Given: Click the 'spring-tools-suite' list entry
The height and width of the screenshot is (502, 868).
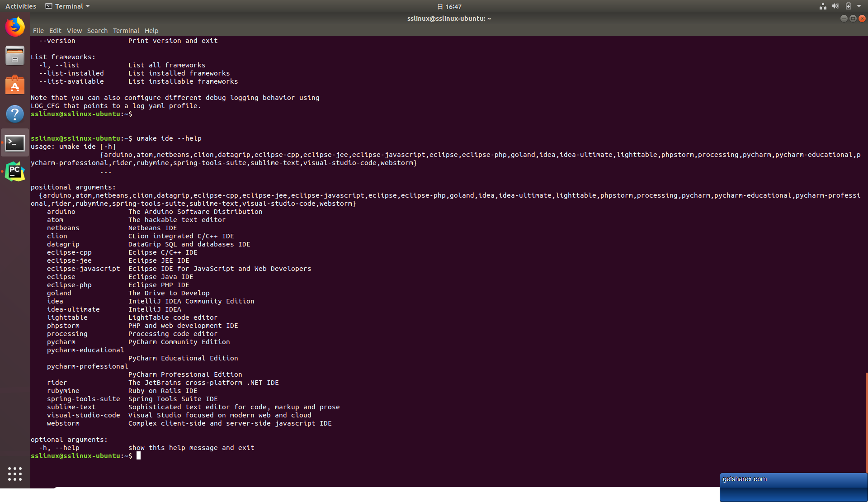Looking at the screenshot, I should pyautogui.click(x=83, y=399).
